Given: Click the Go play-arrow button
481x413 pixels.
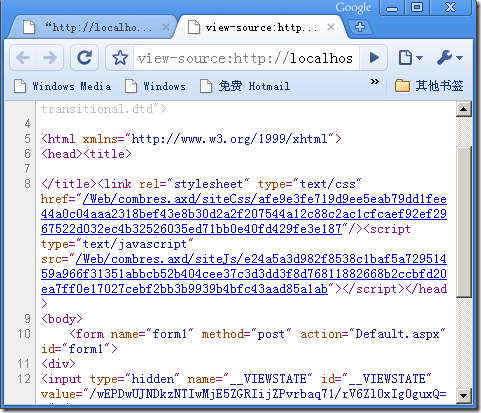Looking at the screenshot, I should (374, 58).
